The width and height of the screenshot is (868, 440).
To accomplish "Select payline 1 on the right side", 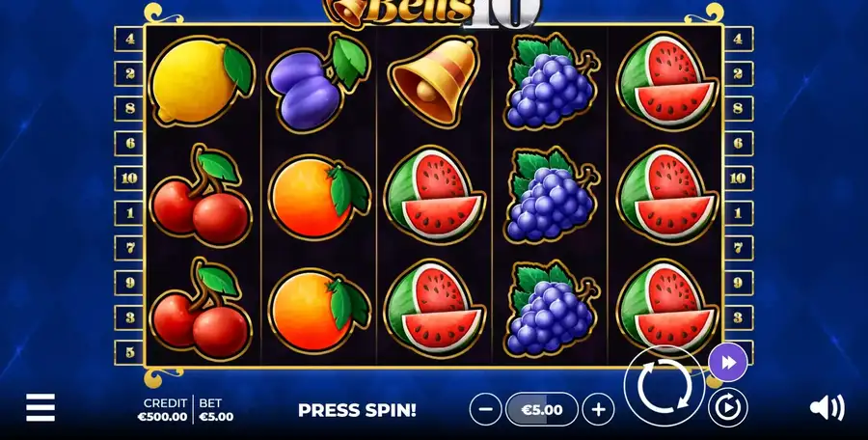I will coord(738,213).
